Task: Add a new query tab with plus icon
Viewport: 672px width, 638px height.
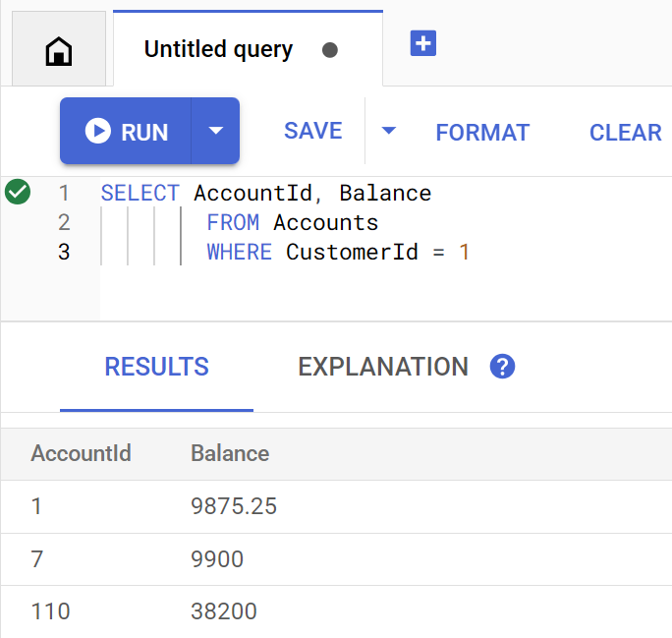Action: (x=422, y=44)
